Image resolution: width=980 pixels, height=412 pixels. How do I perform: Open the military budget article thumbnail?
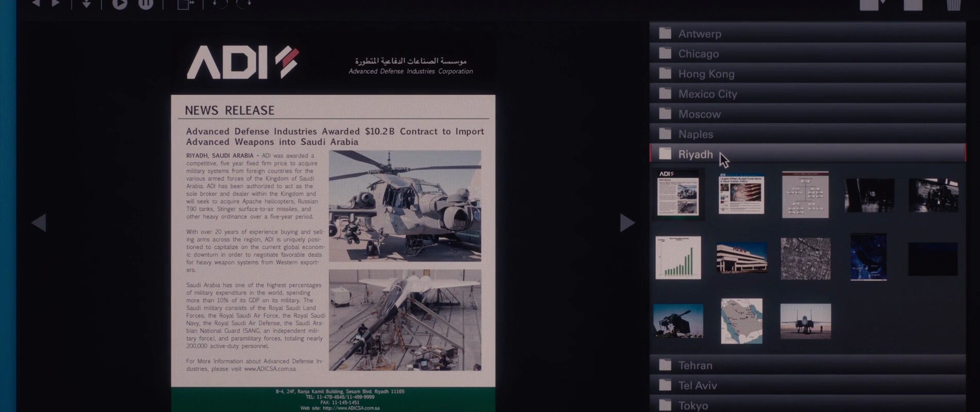click(x=741, y=194)
